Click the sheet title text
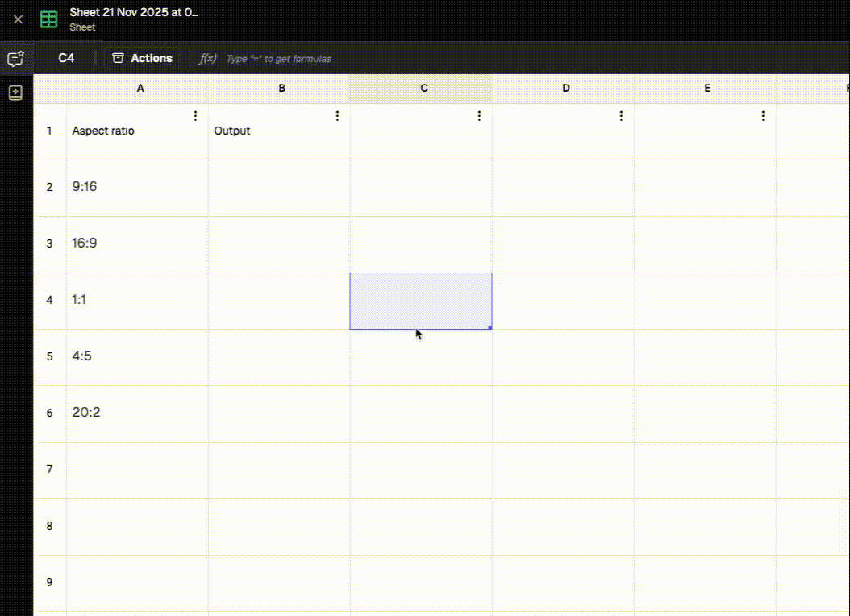850x616 pixels. click(x=134, y=13)
